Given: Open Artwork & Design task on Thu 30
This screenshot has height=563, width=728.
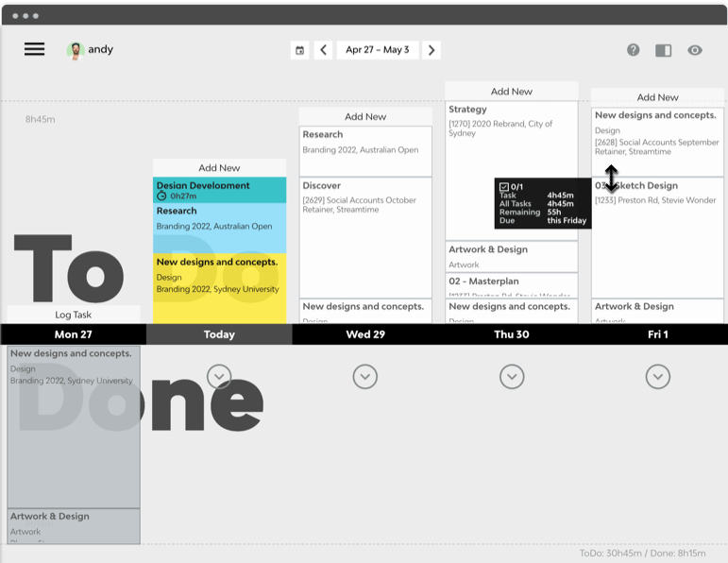Looking at the screenshot, I should (x=512, y=256).
